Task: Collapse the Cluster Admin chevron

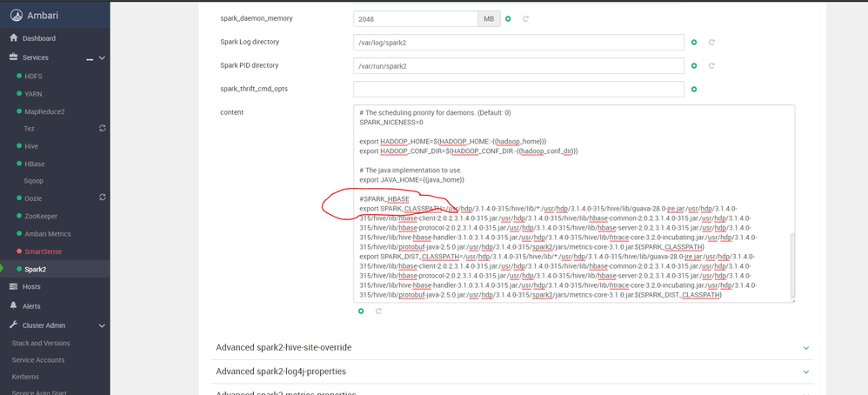Action: pyautogui.click(x=101, y=325)
